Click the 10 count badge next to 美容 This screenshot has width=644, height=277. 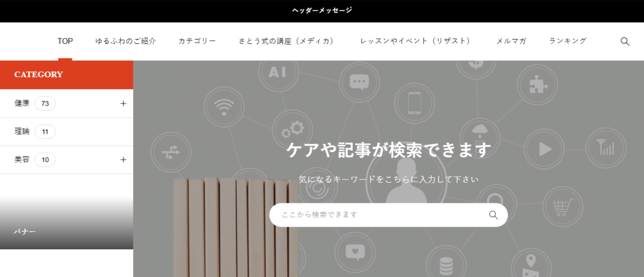pyautogui.click(x=45, y=160)
